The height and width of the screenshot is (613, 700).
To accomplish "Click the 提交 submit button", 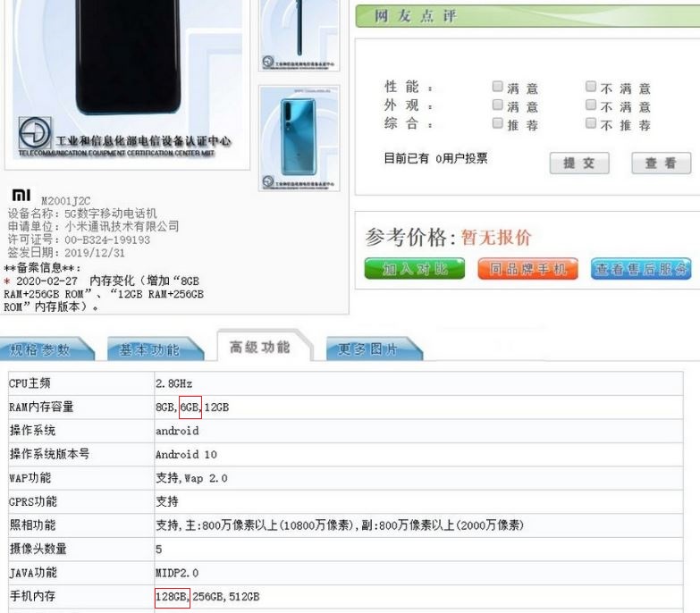I will [579, 163].
